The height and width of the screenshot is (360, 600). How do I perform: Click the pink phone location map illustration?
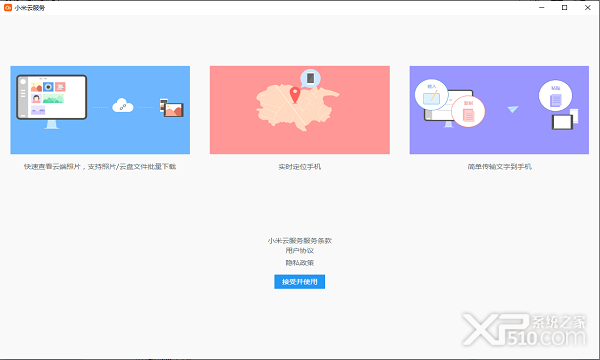click(300, 110)
